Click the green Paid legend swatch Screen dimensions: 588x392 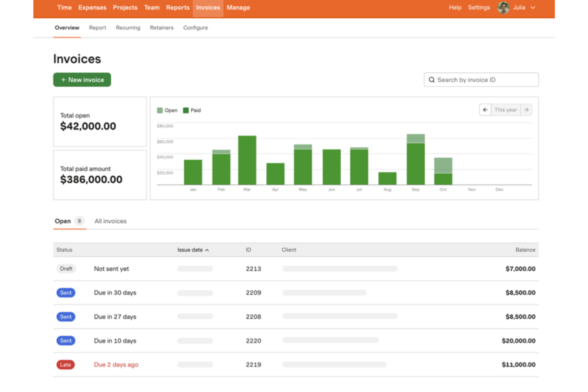click(185, 110)
